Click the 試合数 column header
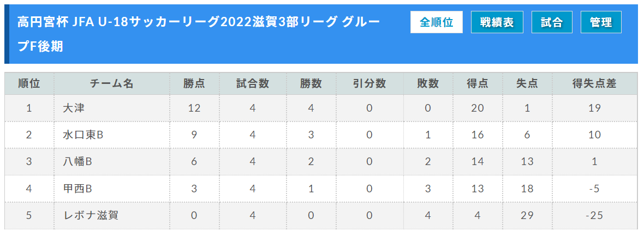This screenshot has height=237, width=644. (253, 84)
